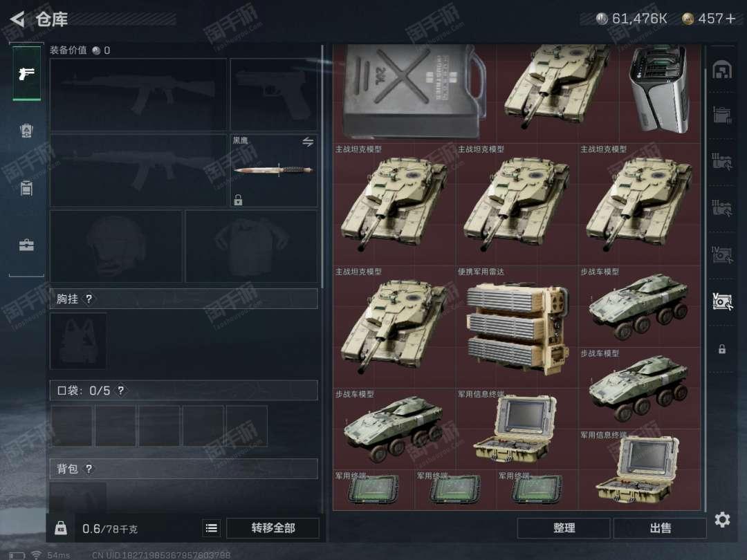Go back using the arrow beside 仓库
Viewport: 747px width, 560px height.
pyautogui.click(x=17, y=19)
